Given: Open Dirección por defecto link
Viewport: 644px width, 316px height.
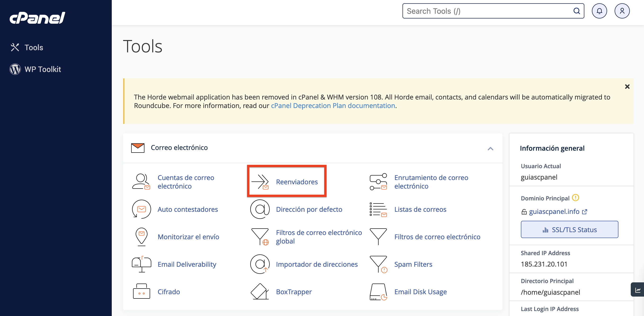Looking at the screenshot, I should [309, 209].
